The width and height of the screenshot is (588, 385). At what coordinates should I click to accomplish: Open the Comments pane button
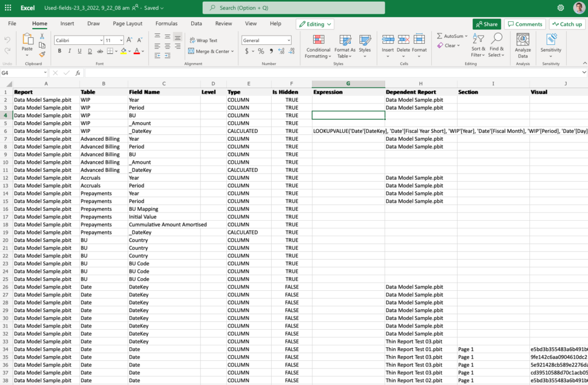click(525, 24)
